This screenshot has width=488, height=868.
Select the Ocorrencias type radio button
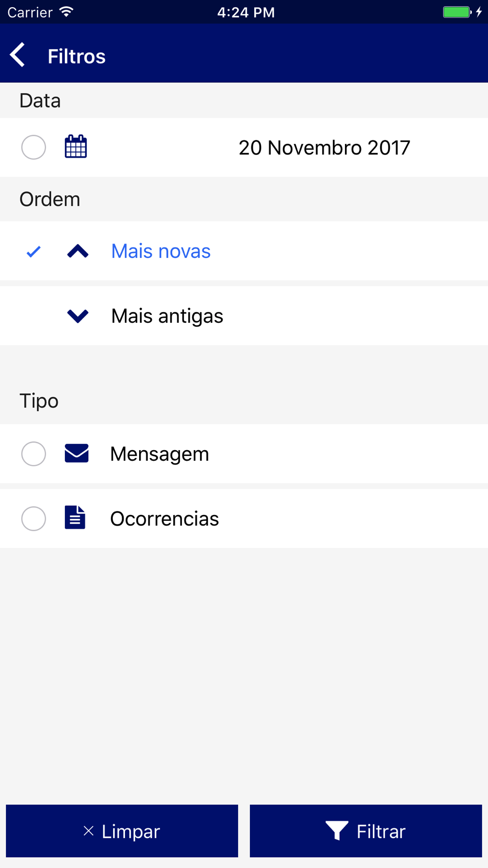(34, 518)
